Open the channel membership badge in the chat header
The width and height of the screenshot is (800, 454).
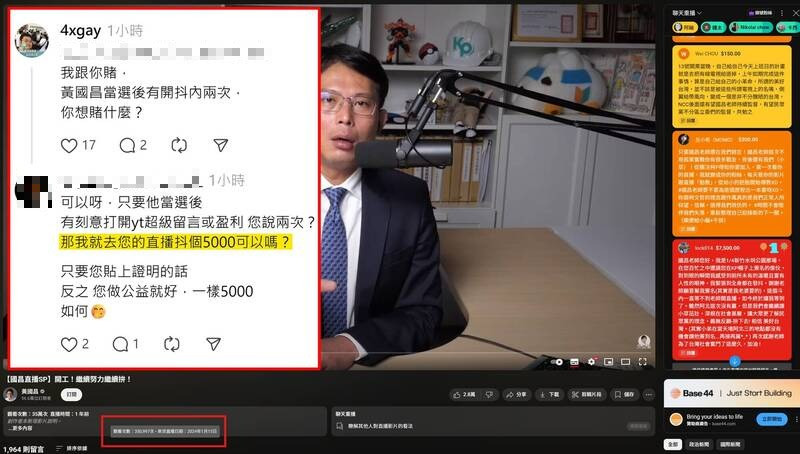click(759, 13)
